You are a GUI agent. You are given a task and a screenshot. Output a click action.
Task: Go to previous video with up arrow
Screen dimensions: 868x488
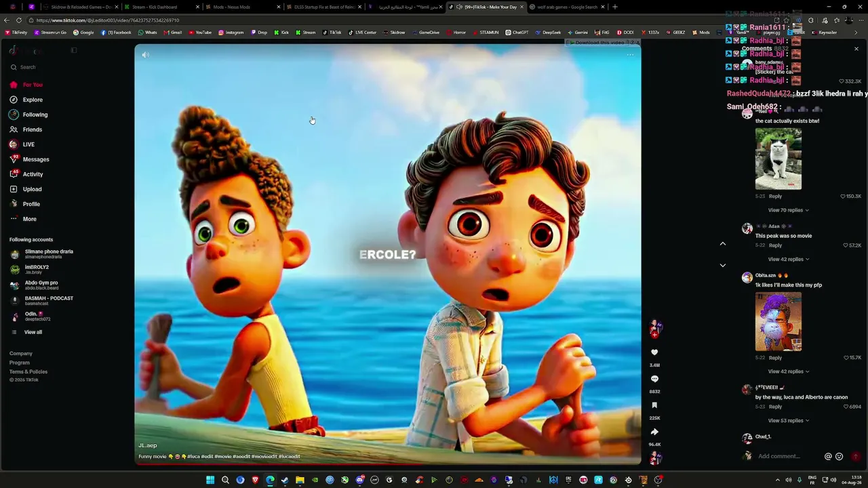coord(723,243)
